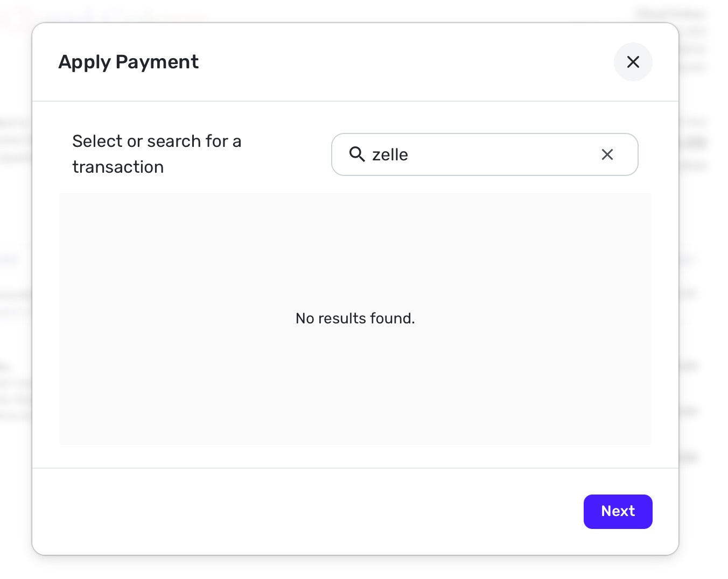Click the word transaction in the label
Image resolution: width=728 pixels, height=579 pixels.
118,167
